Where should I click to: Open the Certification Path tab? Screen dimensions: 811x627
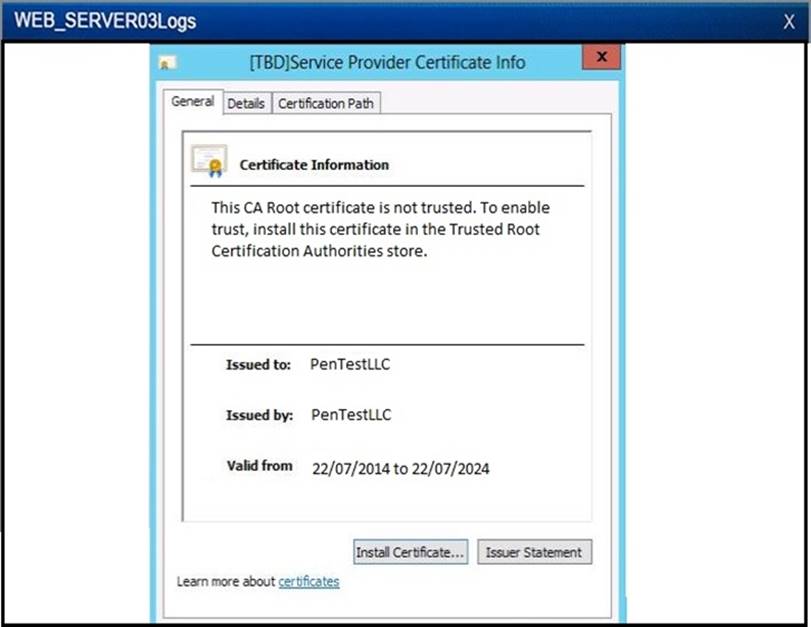point(326,103)
